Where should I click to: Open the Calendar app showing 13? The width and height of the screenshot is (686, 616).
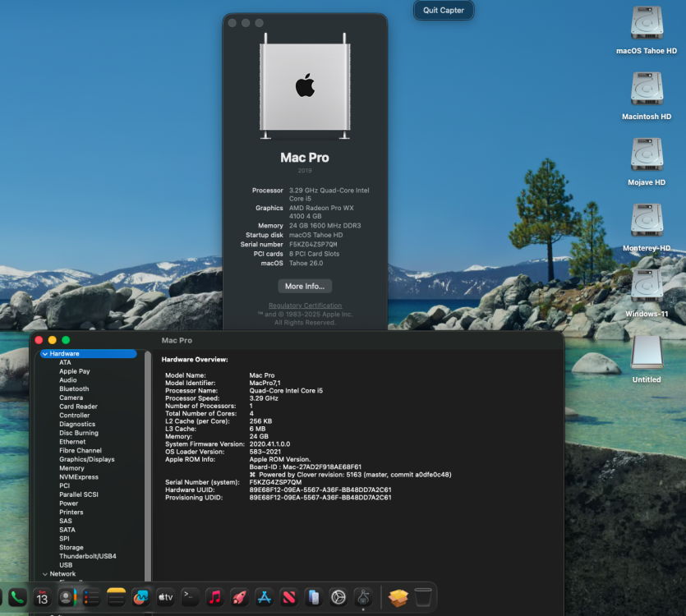pos(42,597)
